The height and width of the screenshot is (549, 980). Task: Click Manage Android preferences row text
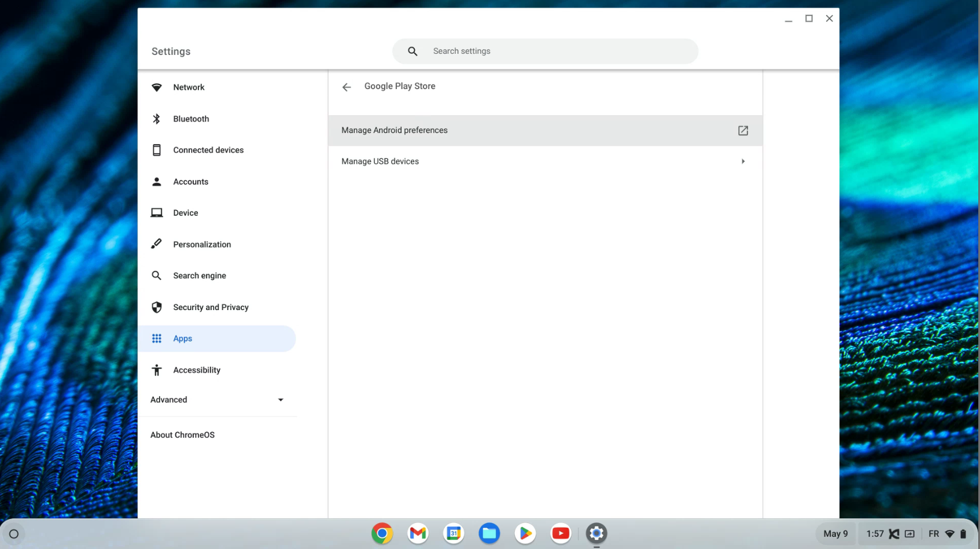(395, 130)
